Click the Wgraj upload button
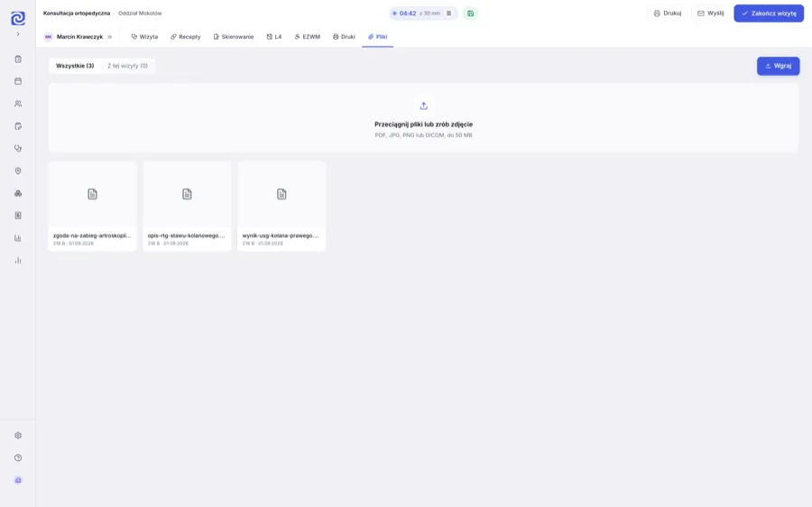 coord(778,66)
